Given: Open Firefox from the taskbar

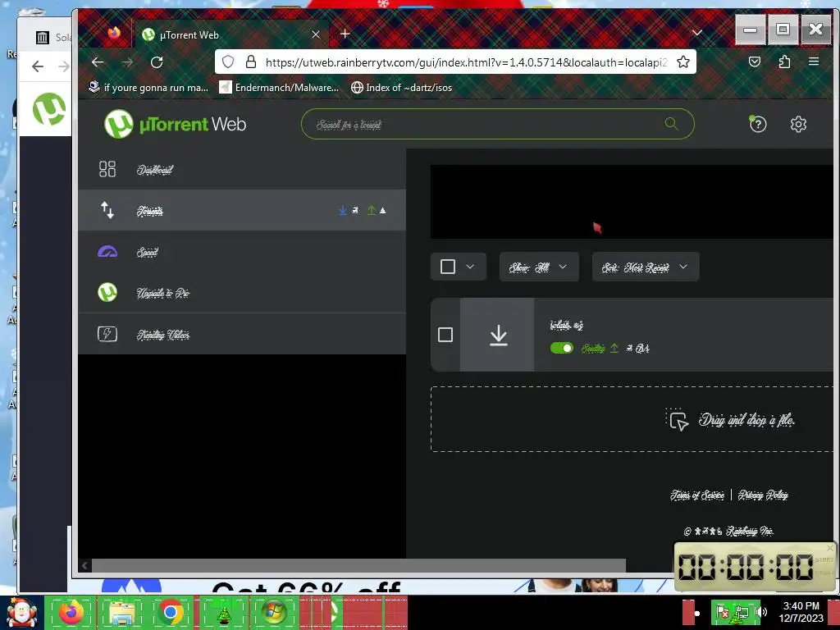Looking at the screenshot, I should coord(71,612).
